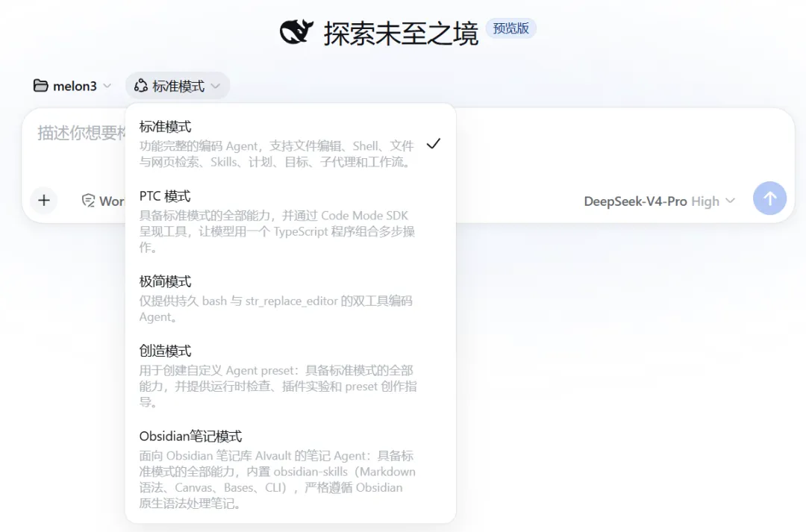
Task: Click the Wor label in input bar
Action: coord(112,201)
